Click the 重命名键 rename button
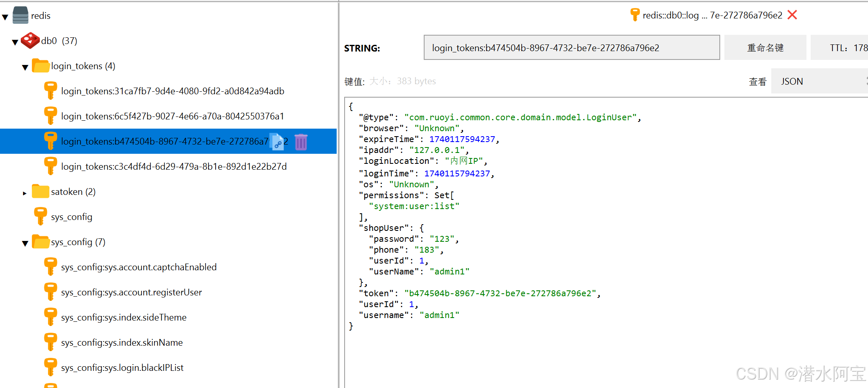Screen dimensions: 868x388 click(x=765, y=47)
